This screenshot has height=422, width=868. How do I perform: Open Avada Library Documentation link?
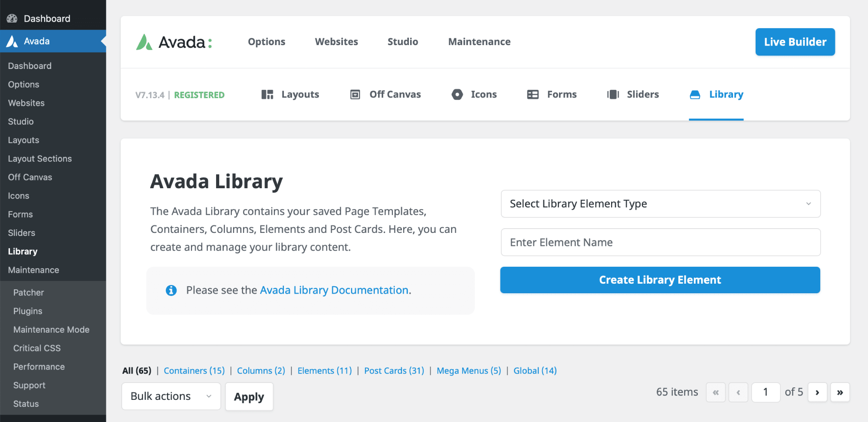334,290
